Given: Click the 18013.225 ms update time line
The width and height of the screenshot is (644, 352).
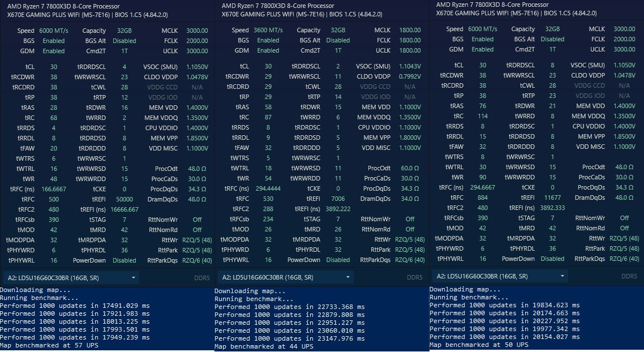Looking at the screenshot, I should (75, 321).
